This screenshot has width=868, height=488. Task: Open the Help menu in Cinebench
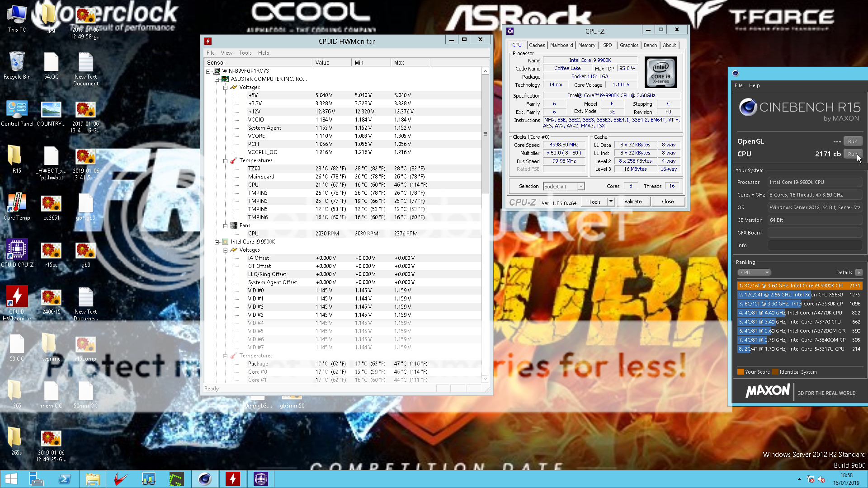(754, 85)
